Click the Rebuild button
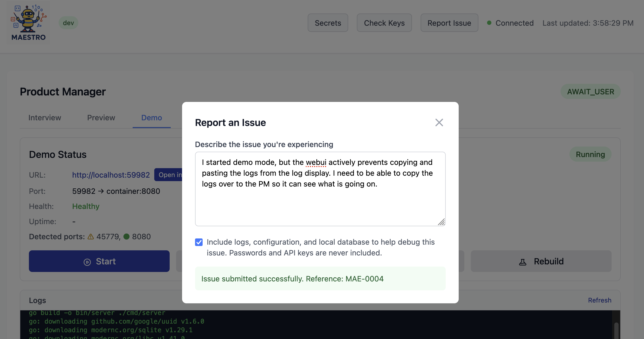The width and height of the screenshot is (644, 339). 541,261
